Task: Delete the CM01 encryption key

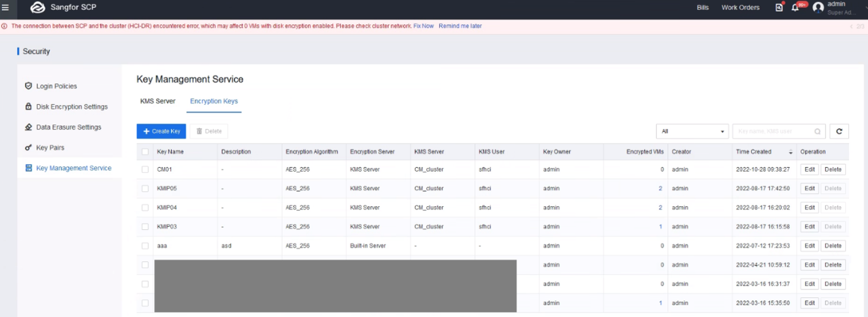Action: [833, 170]
